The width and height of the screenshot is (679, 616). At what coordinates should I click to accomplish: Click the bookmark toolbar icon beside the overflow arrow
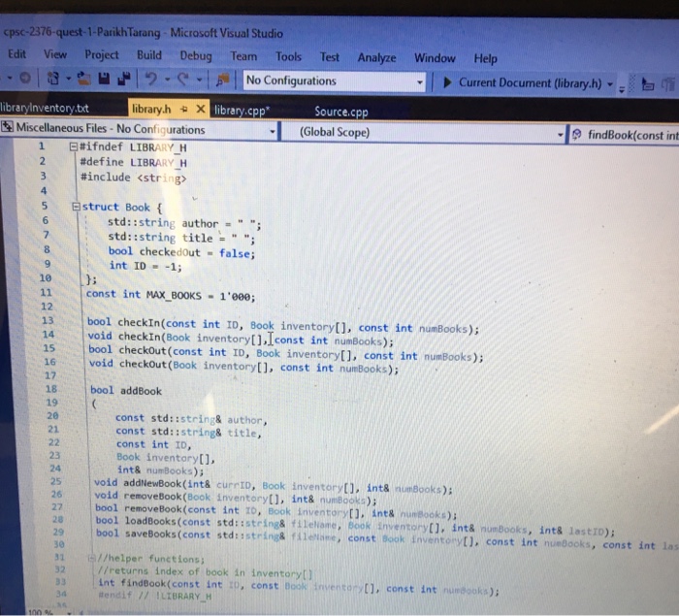647,84
